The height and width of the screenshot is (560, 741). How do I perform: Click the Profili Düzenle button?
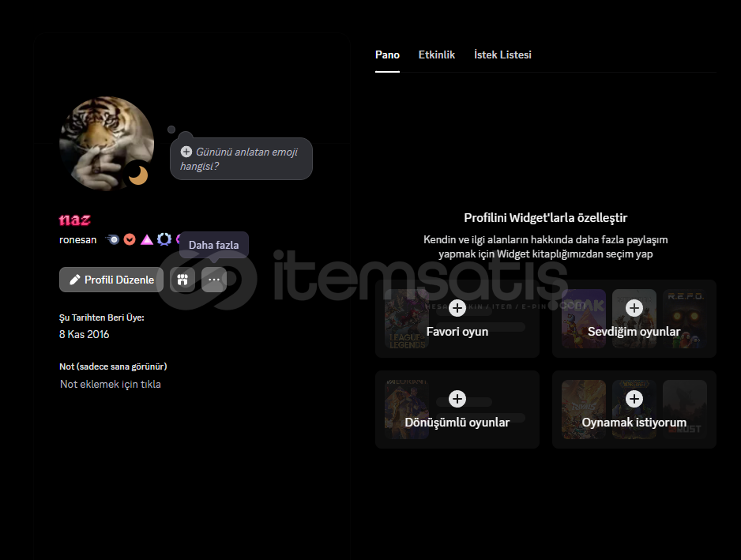coord(111,280)
